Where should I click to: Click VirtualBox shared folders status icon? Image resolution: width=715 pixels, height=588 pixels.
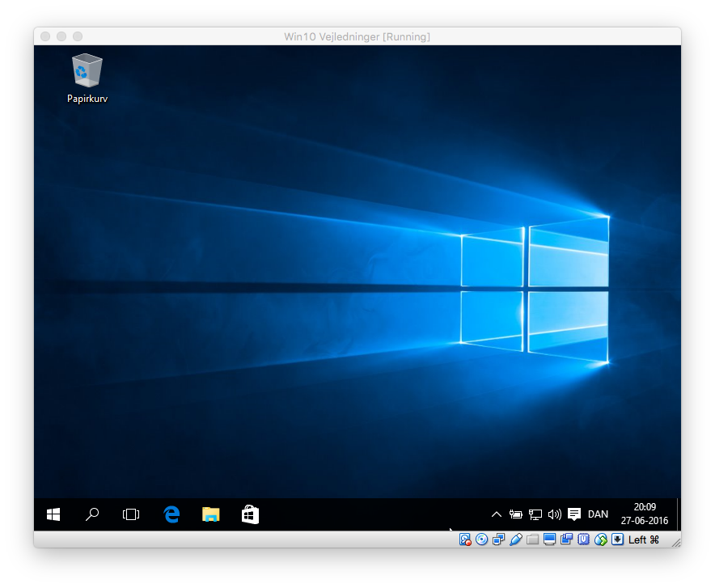click(x=532, y=539)
